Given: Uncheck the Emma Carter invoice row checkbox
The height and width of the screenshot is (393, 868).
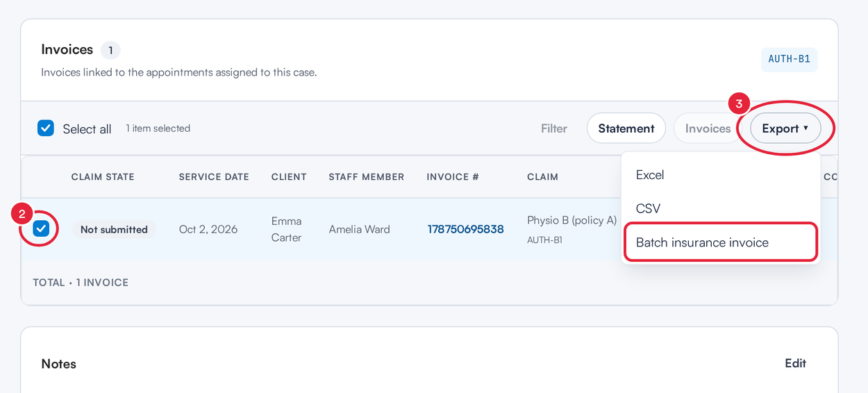Looking at the screenshot, I should point(41,229).
